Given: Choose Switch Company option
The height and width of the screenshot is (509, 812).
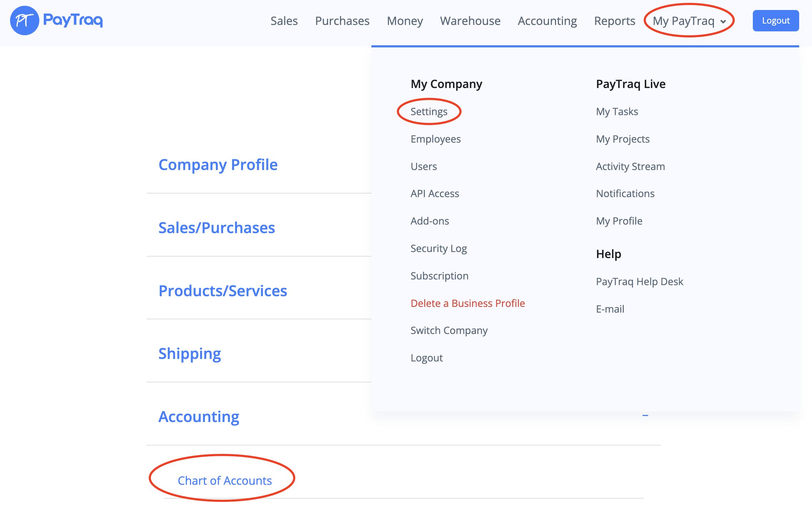Looking at the screenshot, I should click(449, 330).
